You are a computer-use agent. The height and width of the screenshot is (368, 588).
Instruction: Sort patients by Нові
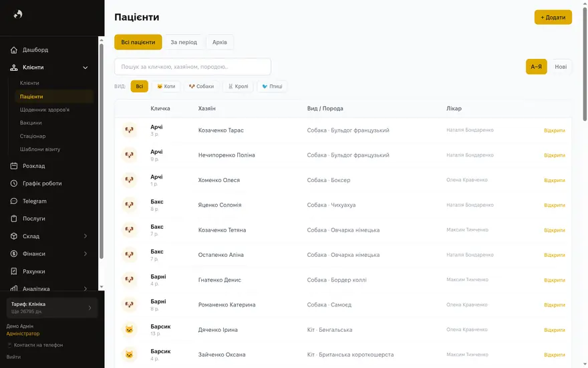coord(561,67)
